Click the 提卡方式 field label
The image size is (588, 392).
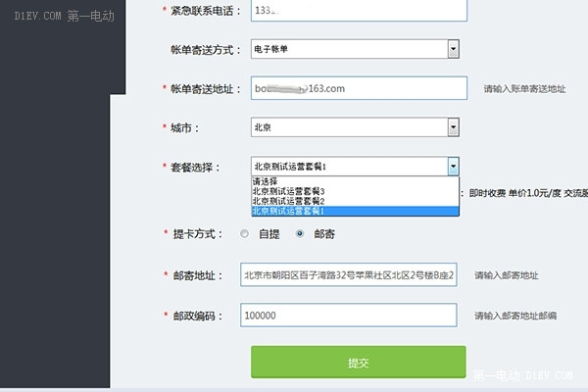(x=198, y=234)
